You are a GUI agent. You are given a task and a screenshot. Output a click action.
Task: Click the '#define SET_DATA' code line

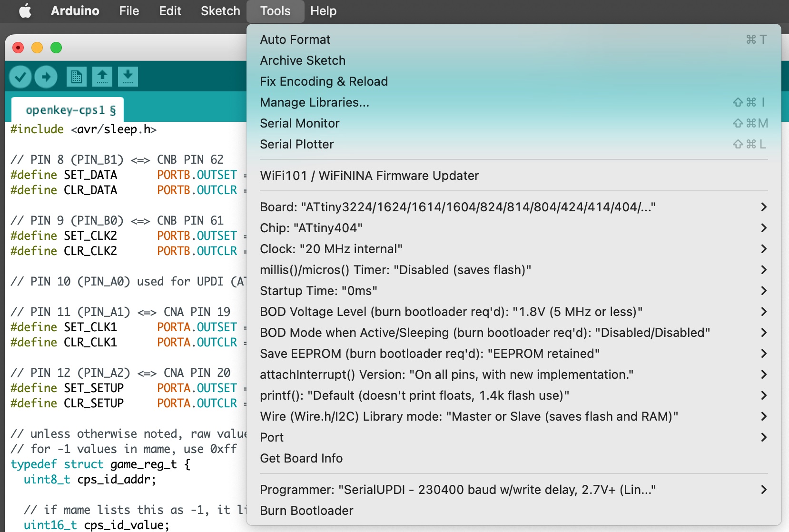click(128, 175)
